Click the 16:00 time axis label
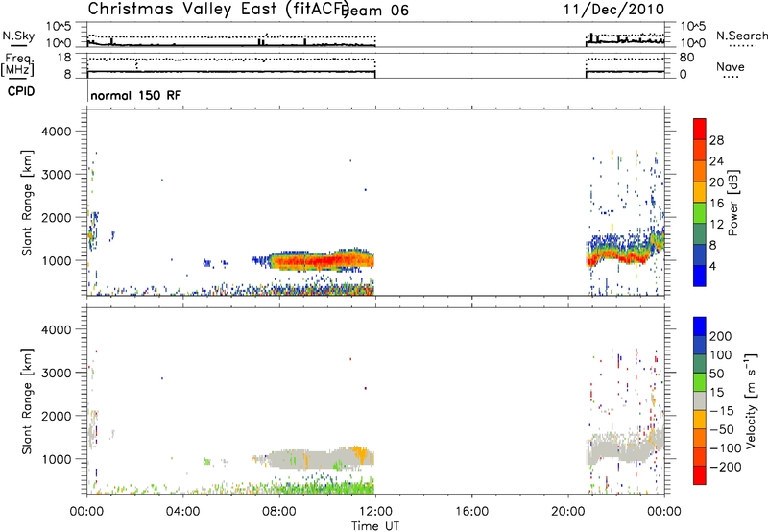The width and height of the screenshot is (768, 532). pyautogui.click(x=471, y=512)
